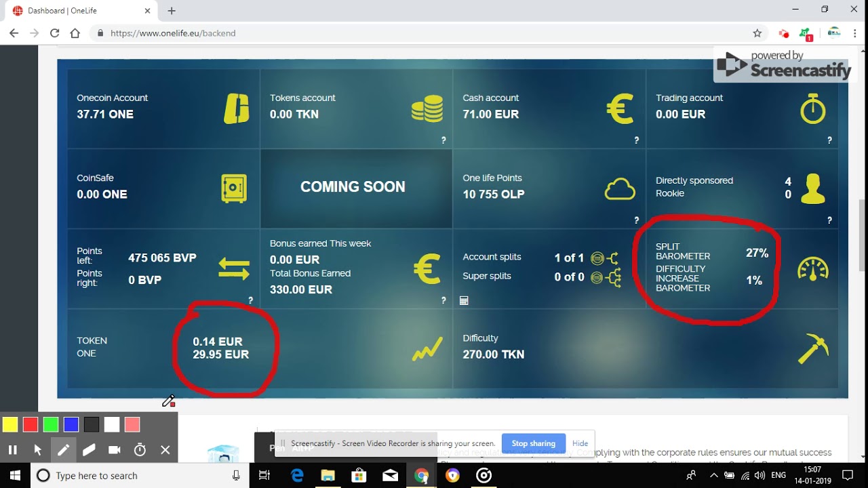Screen dimensions: 868x488
Task: Click the Cash account euro icon
Action: tap(620, 108)
